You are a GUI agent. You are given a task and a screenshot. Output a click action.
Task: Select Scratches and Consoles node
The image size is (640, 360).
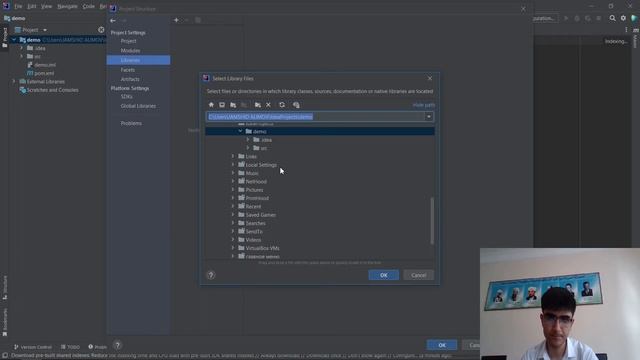point(52,90)
